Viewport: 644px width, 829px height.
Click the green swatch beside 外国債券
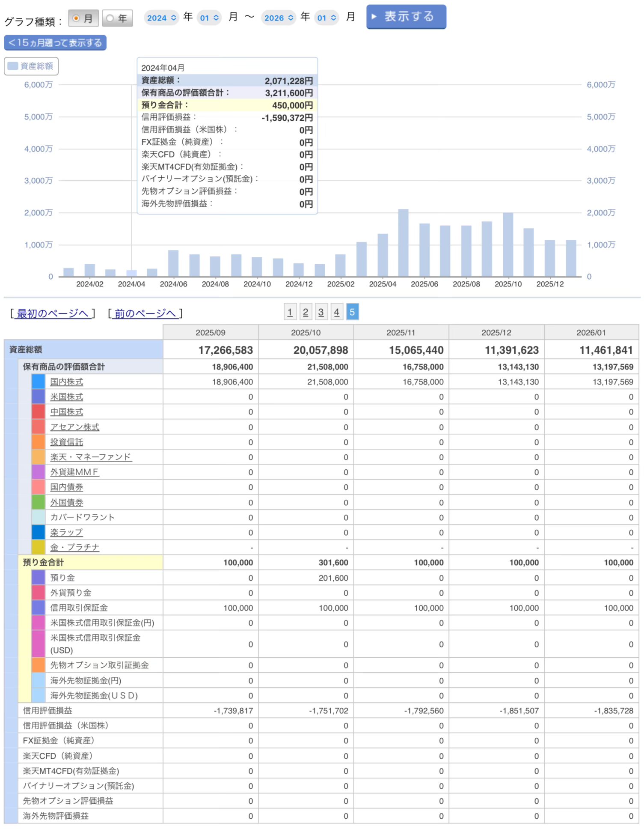(x=38, y=502)
